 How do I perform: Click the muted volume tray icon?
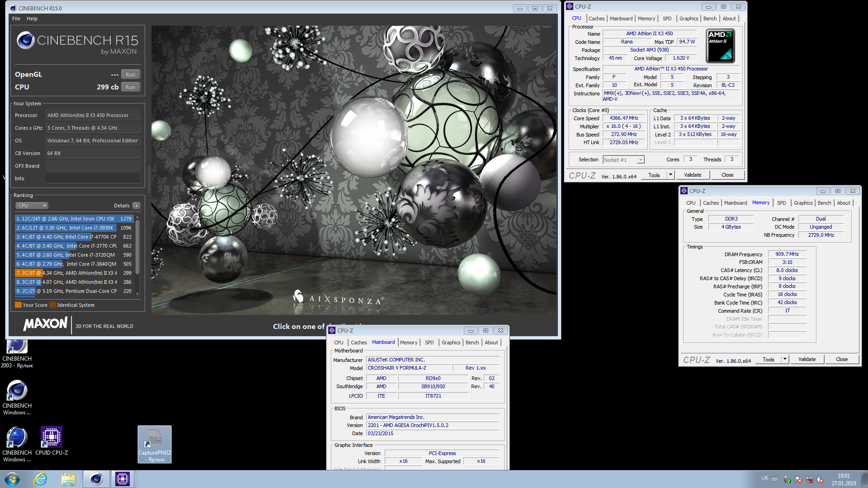point(820,480)
